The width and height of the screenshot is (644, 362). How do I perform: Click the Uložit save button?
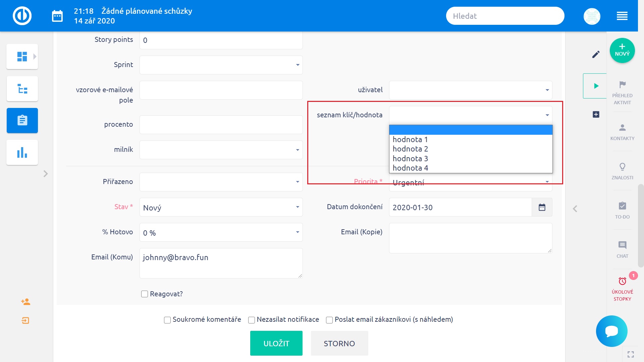(276, 343)
